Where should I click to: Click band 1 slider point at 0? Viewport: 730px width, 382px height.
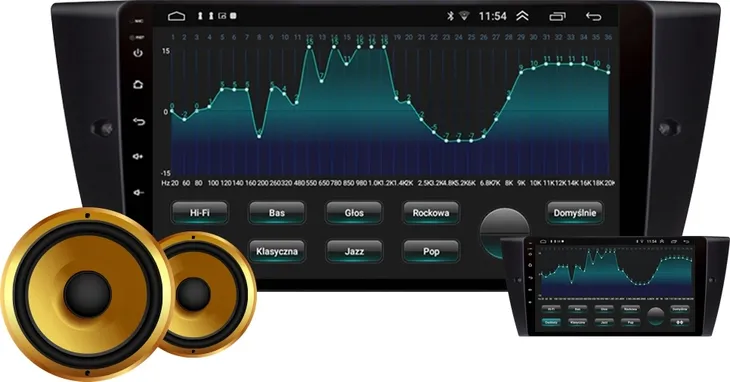pos(172,111)
